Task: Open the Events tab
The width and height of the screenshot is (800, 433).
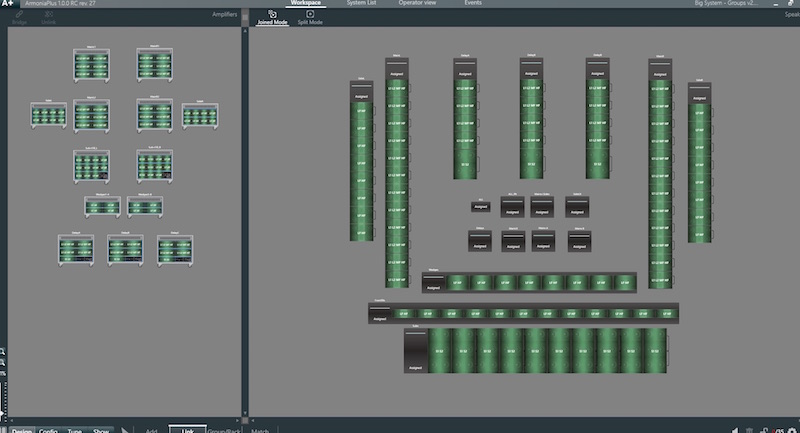Action: point(473,4)
